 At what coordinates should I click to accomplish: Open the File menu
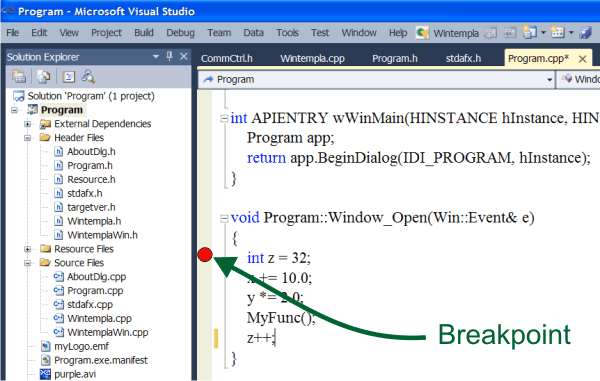[13, 33]
